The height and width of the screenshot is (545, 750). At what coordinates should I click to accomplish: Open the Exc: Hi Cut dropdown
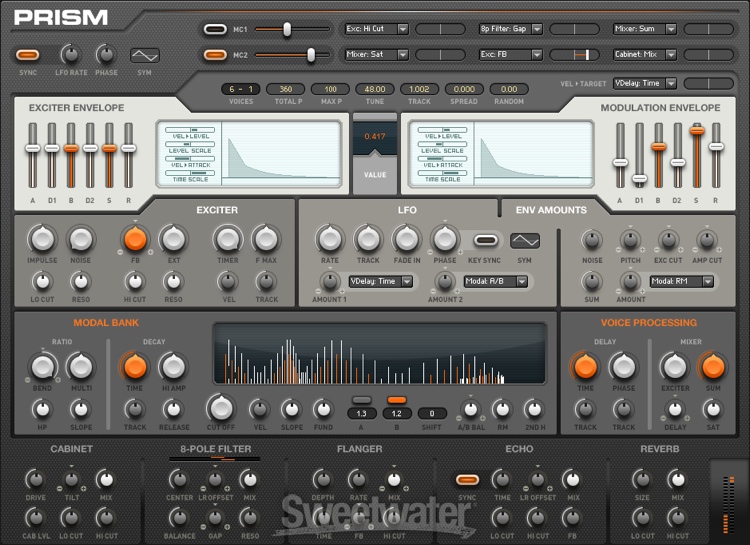click(377, 29)
